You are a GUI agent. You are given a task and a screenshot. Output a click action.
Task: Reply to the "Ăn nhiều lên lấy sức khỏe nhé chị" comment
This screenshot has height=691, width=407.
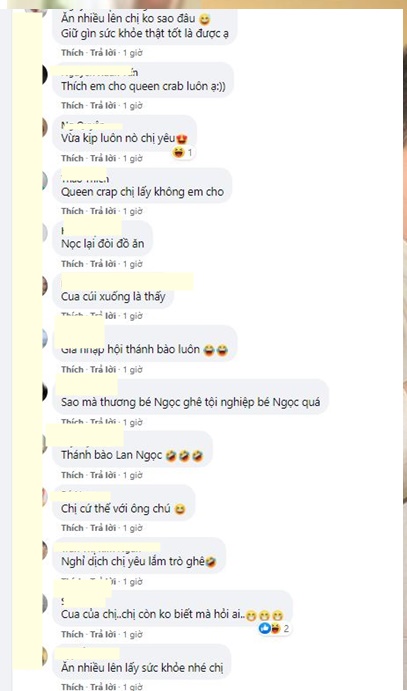pos(103,687)
